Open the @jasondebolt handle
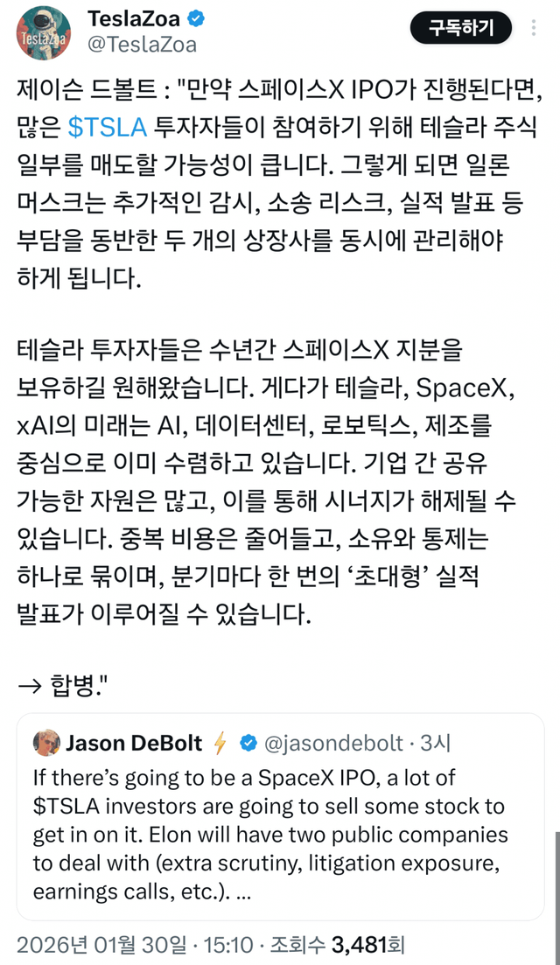The height and width of the screenshot is (965, 560). pos(332,744)
